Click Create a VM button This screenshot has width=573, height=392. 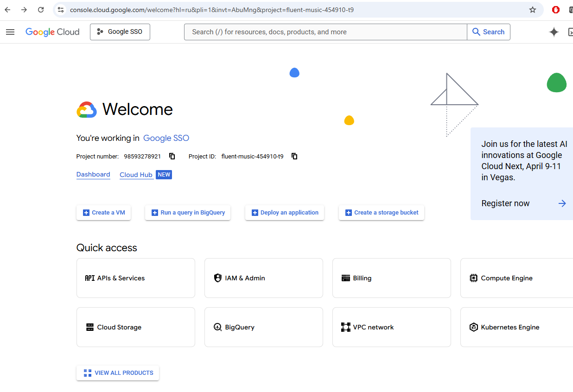point(103,213)
